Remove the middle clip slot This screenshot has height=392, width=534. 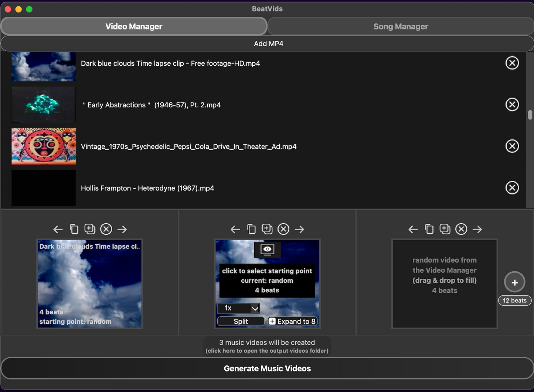(x=283, y=229)
